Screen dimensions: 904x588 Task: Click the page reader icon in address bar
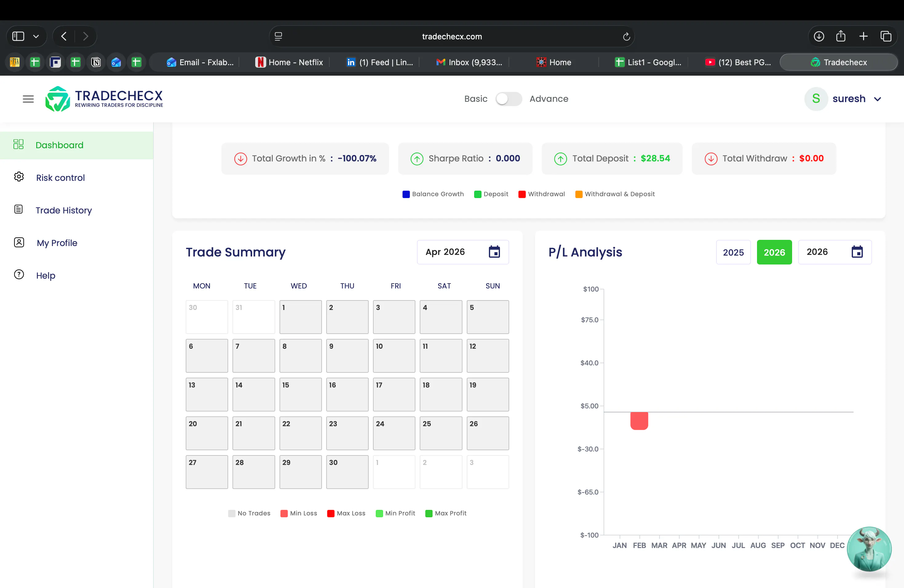click(x=278, y=37)
